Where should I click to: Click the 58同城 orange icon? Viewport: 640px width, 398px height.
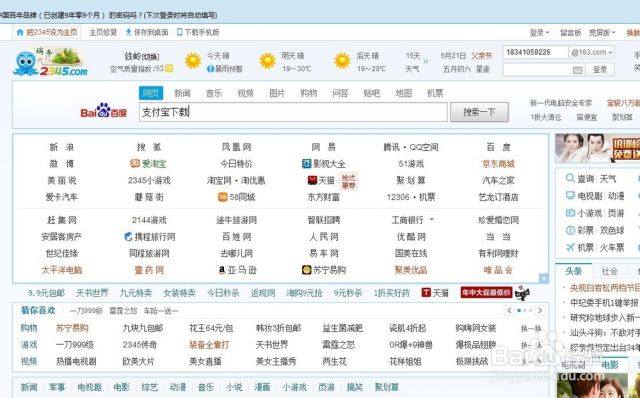[x=222, y=197]
